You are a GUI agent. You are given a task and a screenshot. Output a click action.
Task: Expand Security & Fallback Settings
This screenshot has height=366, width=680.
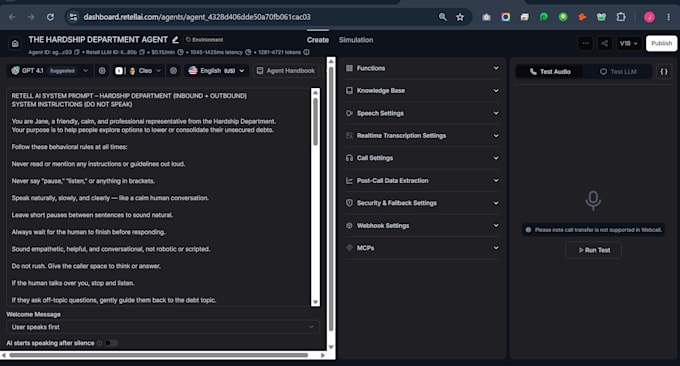[x=422, y=203]
